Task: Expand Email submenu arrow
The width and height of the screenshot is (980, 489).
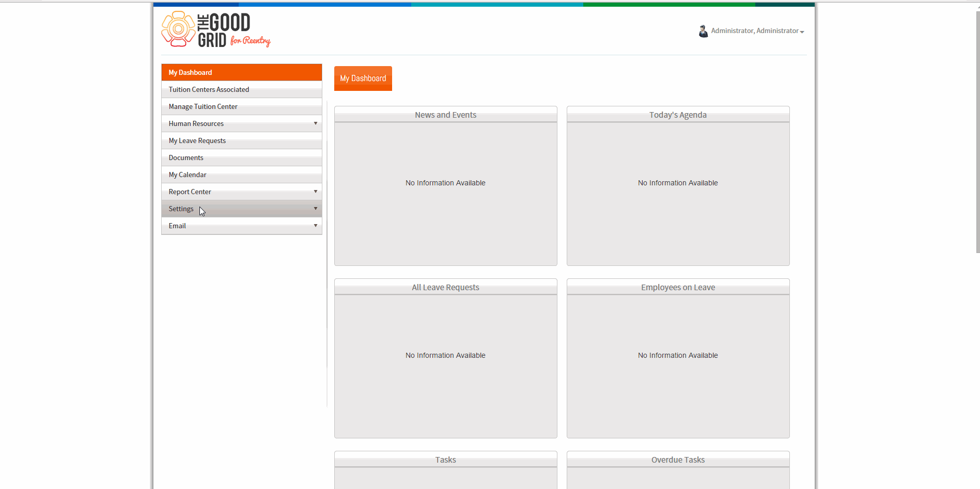Action: 316,225
